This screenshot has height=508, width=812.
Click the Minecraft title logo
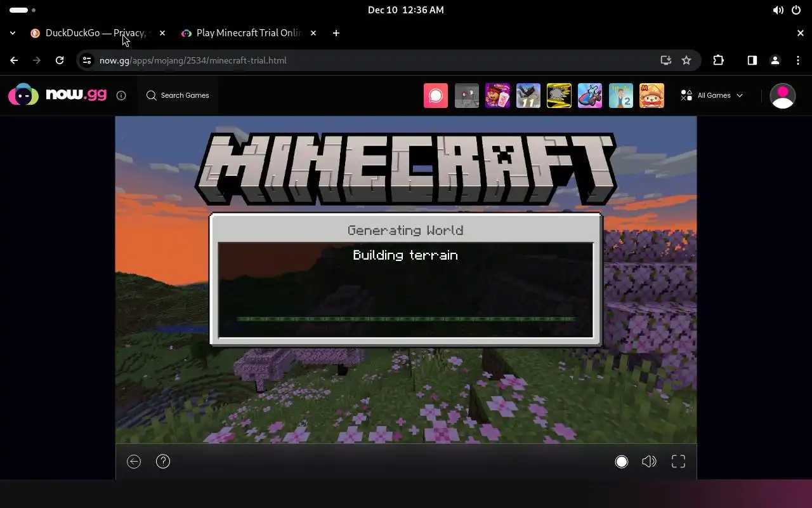405,168
